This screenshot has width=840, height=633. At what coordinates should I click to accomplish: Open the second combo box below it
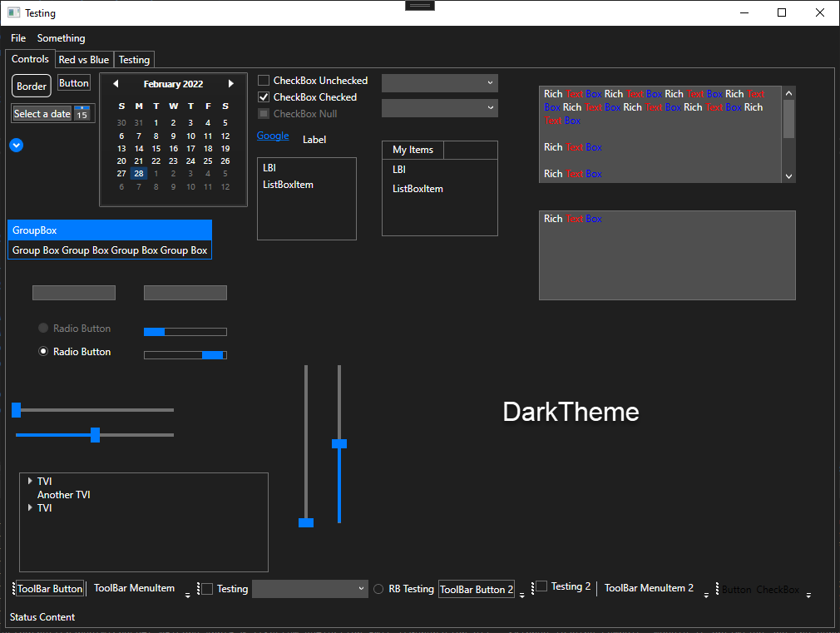440,108
